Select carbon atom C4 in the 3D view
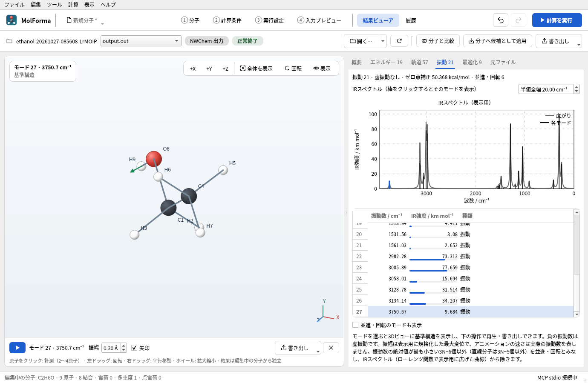 tap(189, 196)
